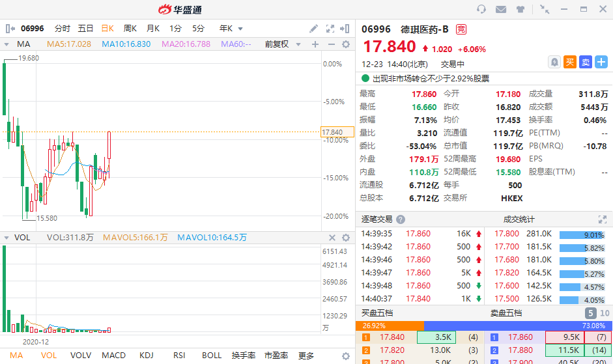613x364 pixels.
Task: Switch to 周K weekly chart tab
Action: [x=130, y=29]
